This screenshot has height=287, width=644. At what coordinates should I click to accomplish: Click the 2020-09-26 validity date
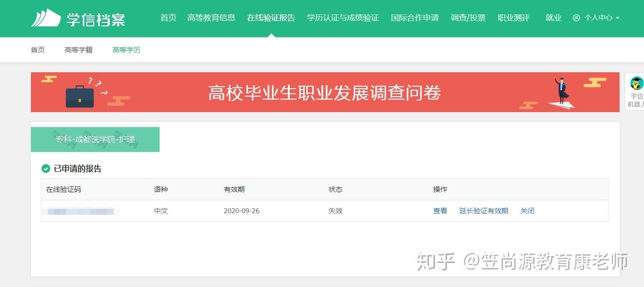pyautogui.click(x=241, y=211)
